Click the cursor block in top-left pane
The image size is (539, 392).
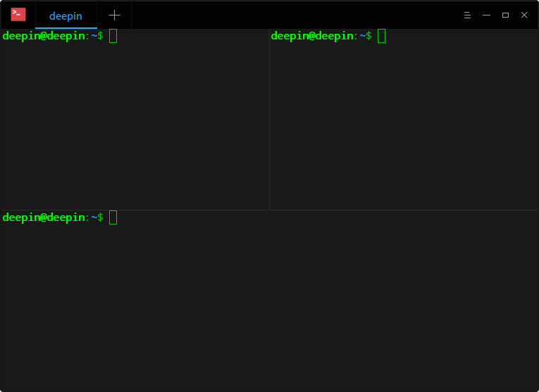tap(113, 36)
